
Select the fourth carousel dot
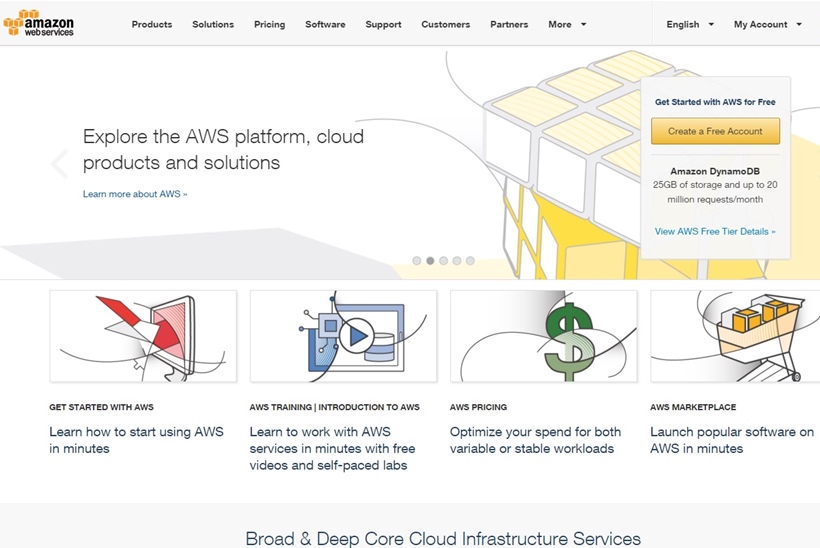[457, 260]
